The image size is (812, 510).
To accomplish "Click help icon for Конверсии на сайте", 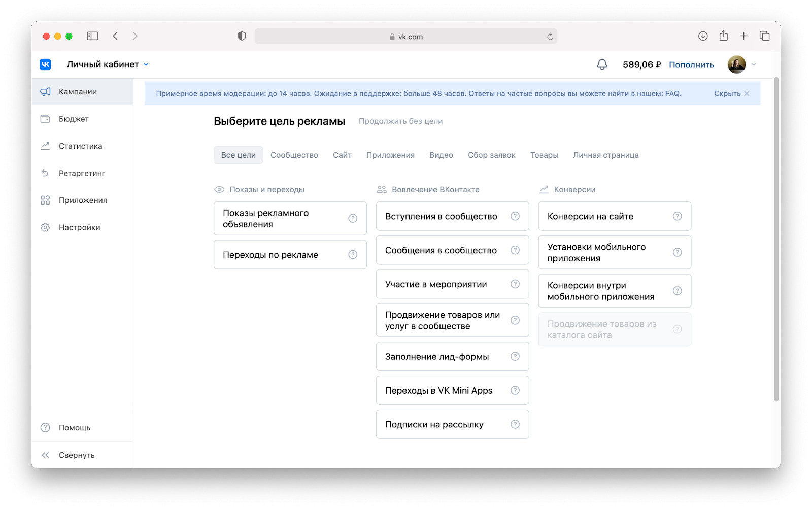I will tap(677, 216).
